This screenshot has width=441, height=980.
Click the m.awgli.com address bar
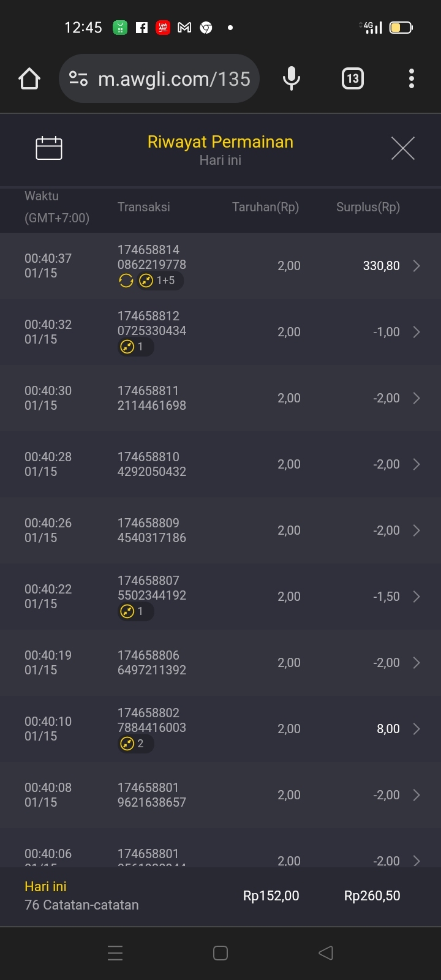point(175,79)
